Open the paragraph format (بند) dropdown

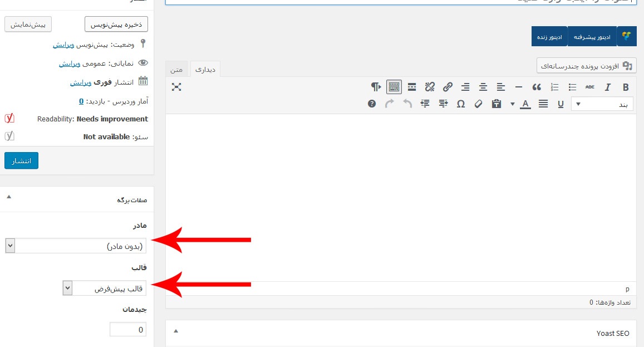(602, 104)
